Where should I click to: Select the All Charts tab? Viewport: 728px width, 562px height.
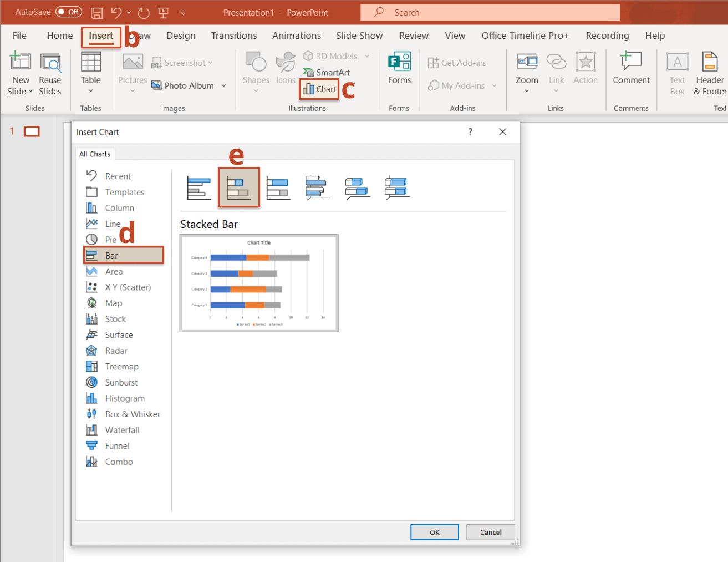[x=95, y=154]
